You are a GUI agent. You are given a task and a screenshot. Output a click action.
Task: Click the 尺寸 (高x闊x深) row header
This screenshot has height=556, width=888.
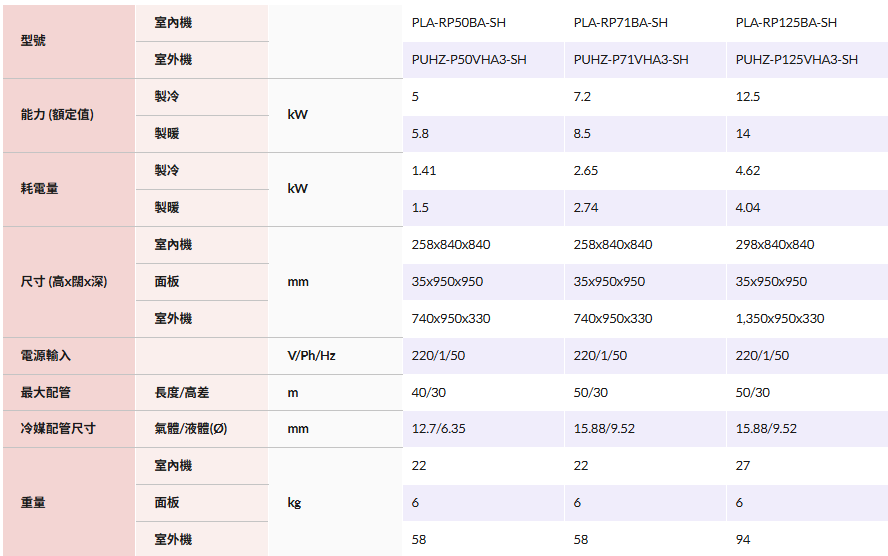click(69, 282)
